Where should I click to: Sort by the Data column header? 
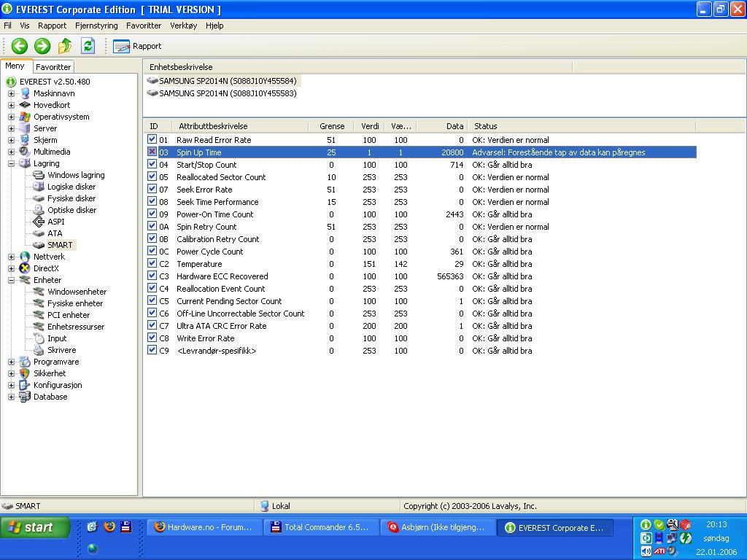pos(443,126)
